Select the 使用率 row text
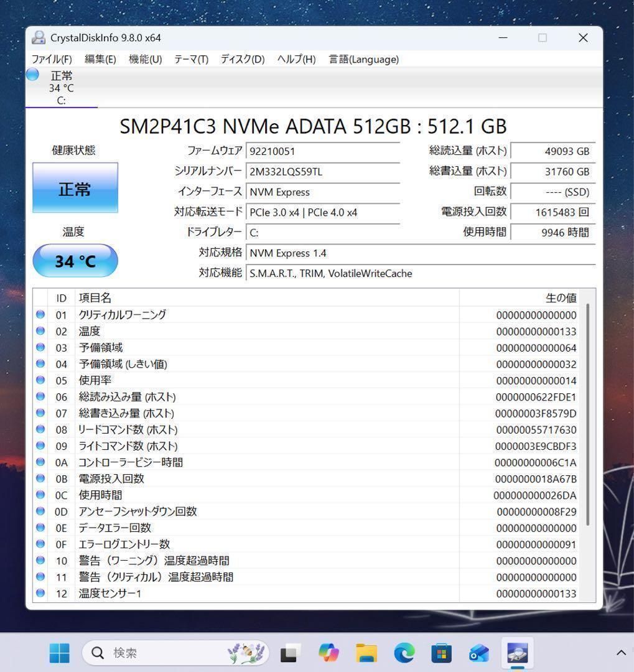 [x=95, y=380]
